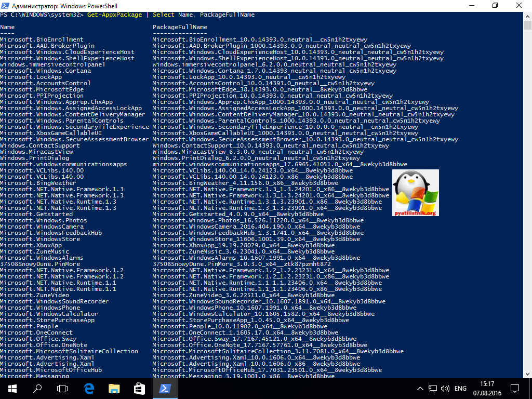Click Microsoft.Windows.Cortana name entry
The height and width of the screenshot is (399, 532).
(46, 71)
